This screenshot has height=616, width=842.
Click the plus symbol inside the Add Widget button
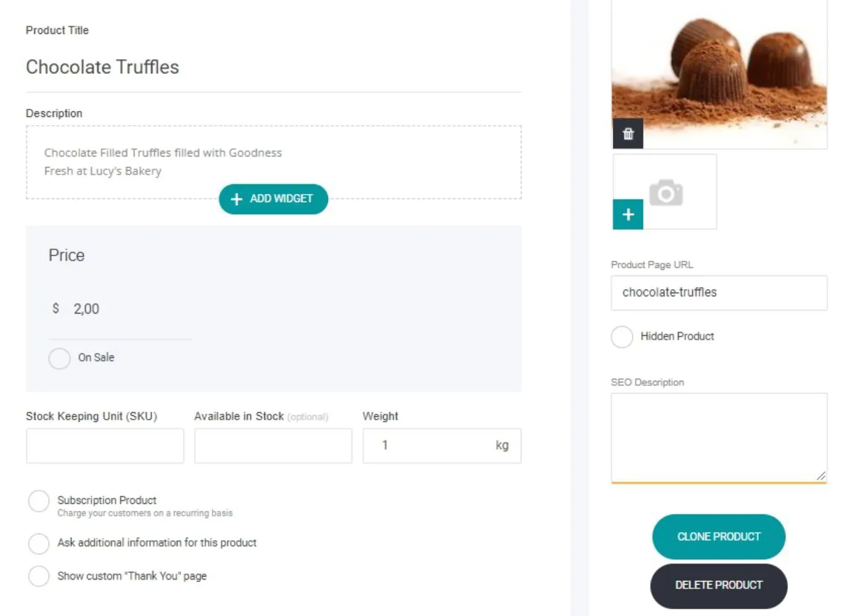(235, 199)
